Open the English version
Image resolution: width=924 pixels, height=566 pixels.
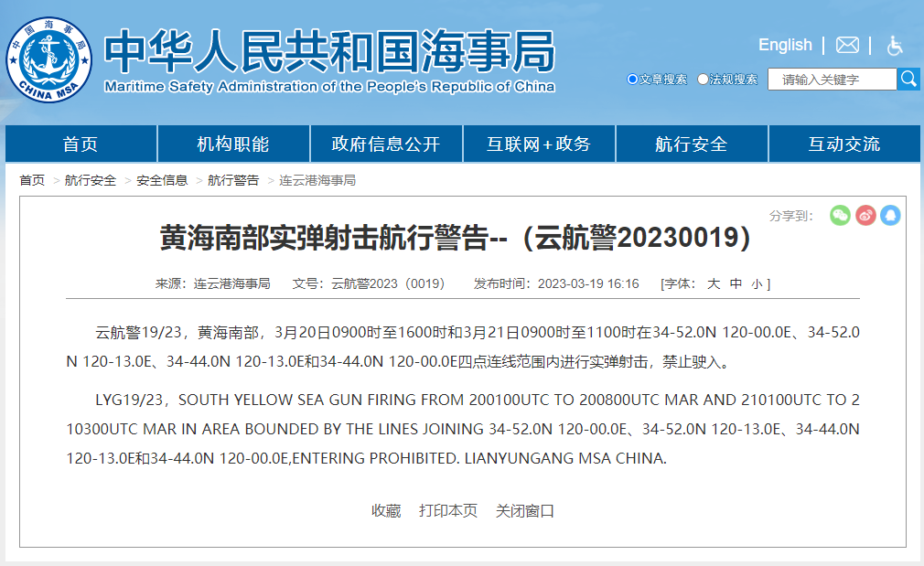(785, 44)
